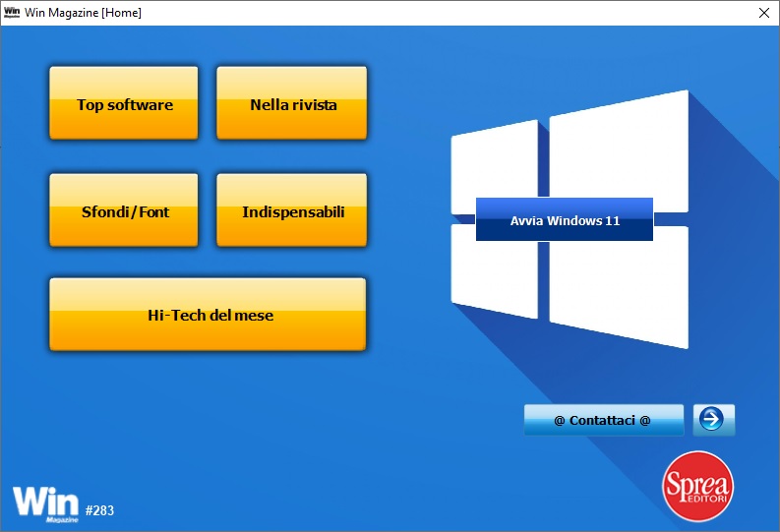Click the Sprea Editori red logo

(x=698, y=486)
